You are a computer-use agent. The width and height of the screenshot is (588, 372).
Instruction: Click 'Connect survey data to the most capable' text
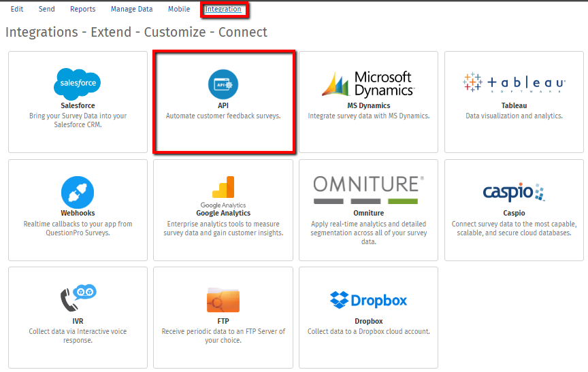[x=514, y=228]
